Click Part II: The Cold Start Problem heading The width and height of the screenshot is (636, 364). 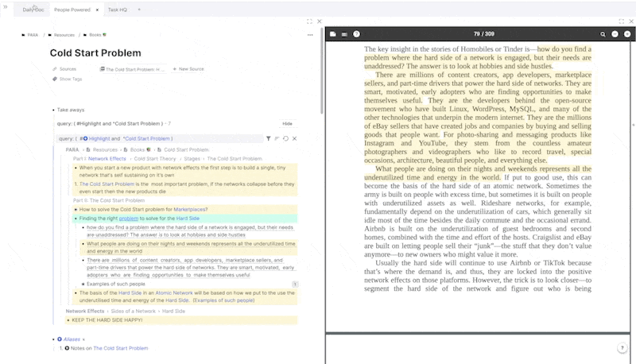pyautogui.click(x=109, y=200)
